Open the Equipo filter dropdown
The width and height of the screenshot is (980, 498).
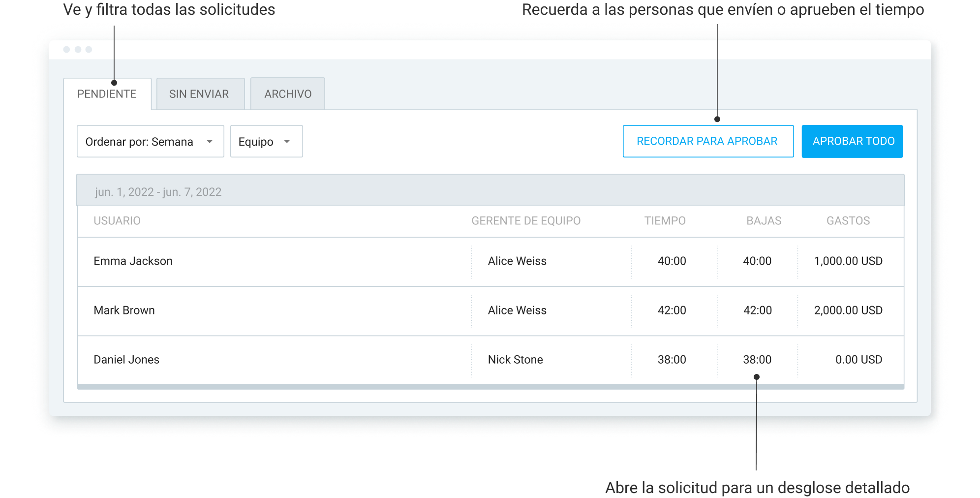(x=266, y=142)
